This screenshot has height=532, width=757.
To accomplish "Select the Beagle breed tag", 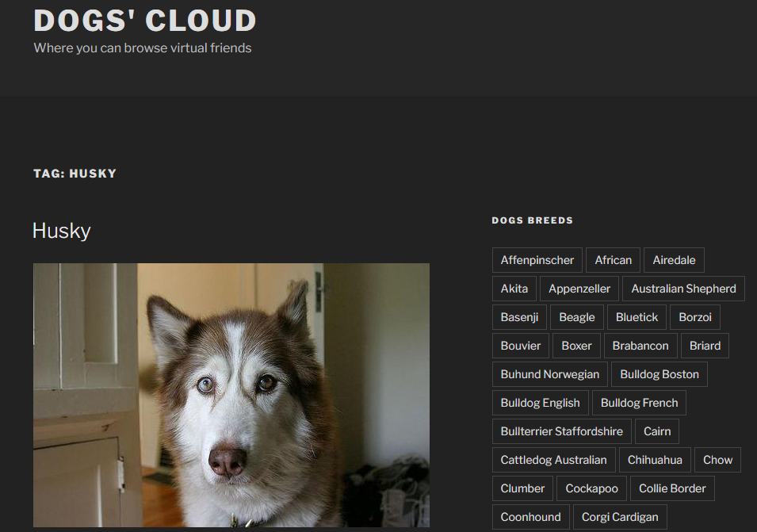I will 576,316.
